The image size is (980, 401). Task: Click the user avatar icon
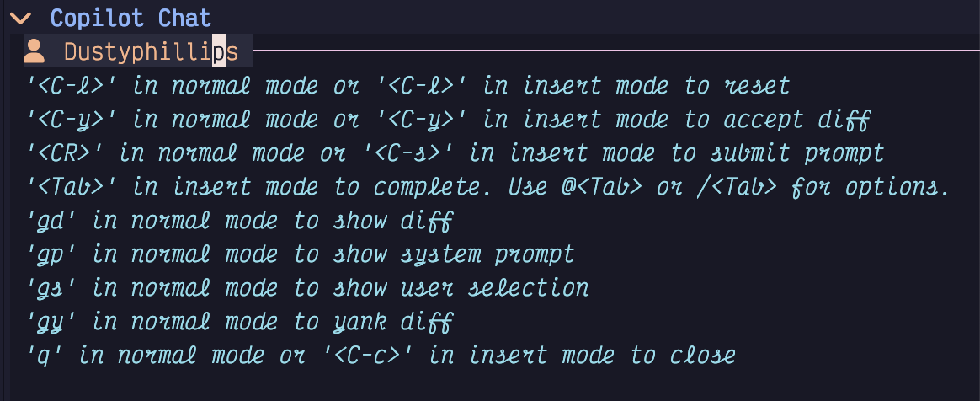[x=35, y=51]
